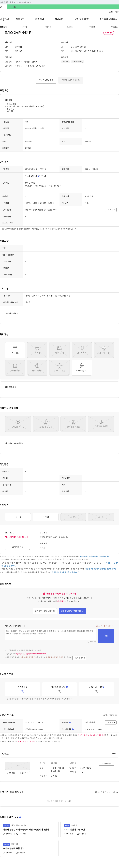Click the 차량유지비 vehicle allowance icon
Viewport: 119px width, 868px height.
59,350
